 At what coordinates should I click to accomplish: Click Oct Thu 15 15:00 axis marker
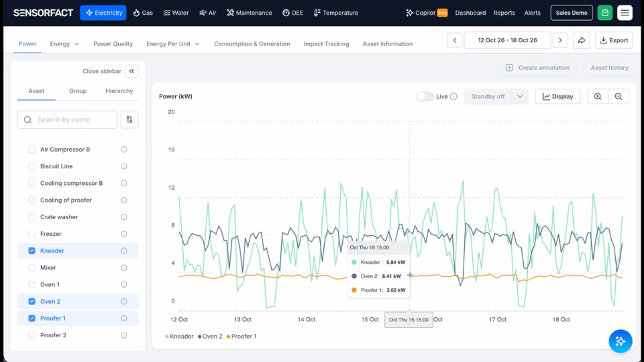pos(409,320)
